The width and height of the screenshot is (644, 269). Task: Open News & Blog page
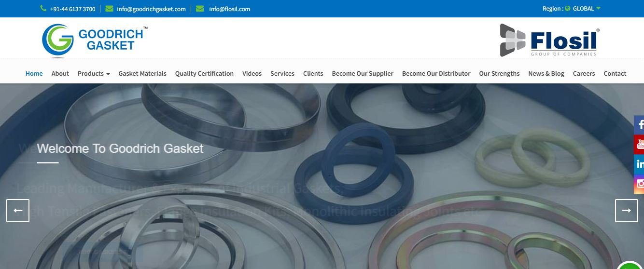(546, 73)
